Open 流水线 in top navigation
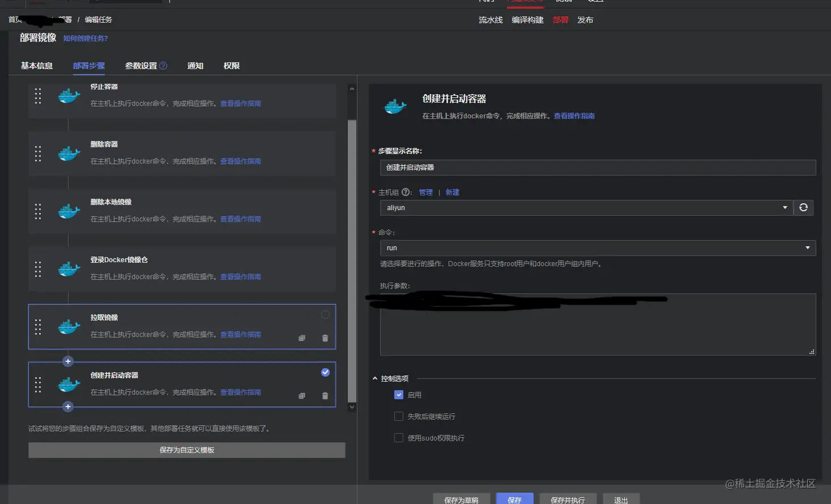831x504 pixels. point(491,20)
